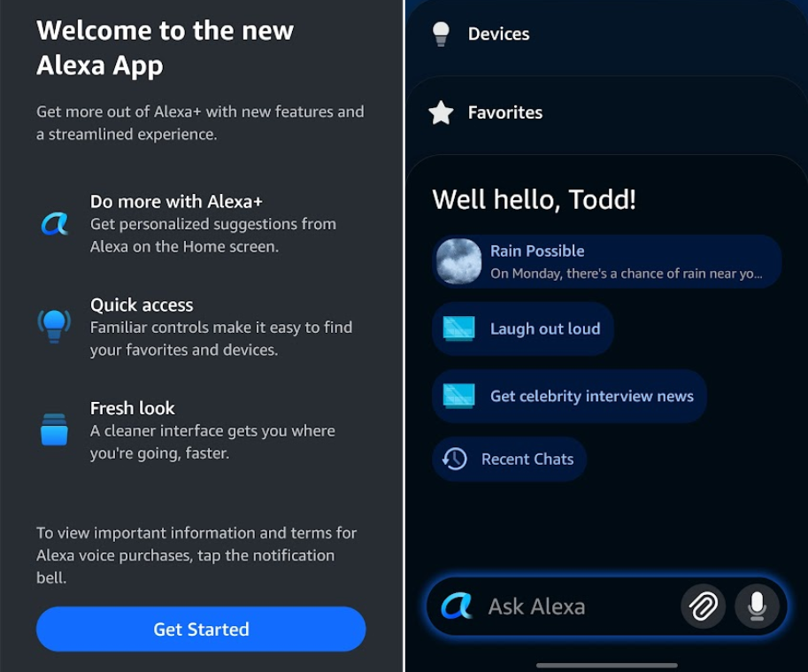Expand the Devices panel

coord(498,34)
